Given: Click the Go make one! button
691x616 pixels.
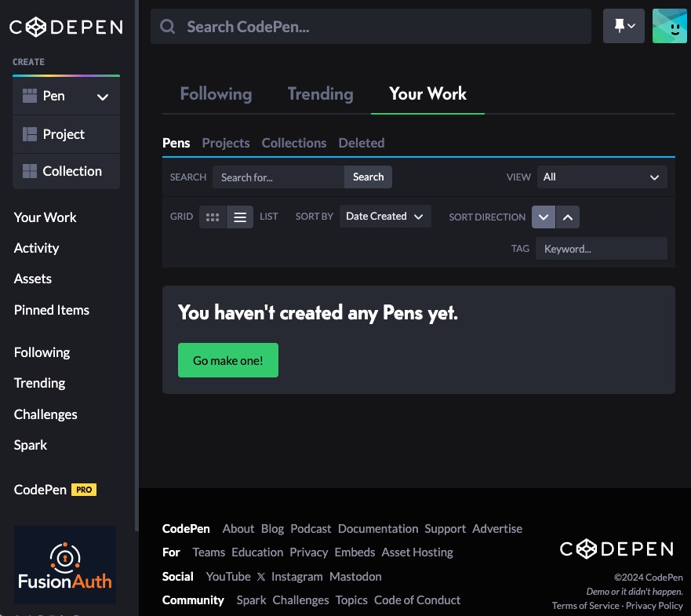Looking at the screenshot, I should point(228,361).
